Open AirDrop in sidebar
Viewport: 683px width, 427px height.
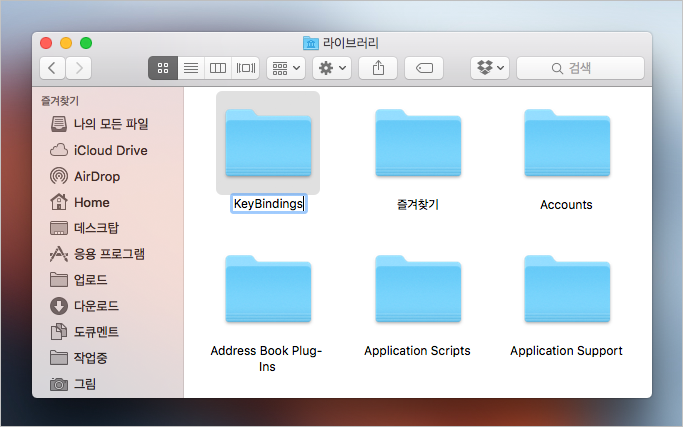point(108,176)
